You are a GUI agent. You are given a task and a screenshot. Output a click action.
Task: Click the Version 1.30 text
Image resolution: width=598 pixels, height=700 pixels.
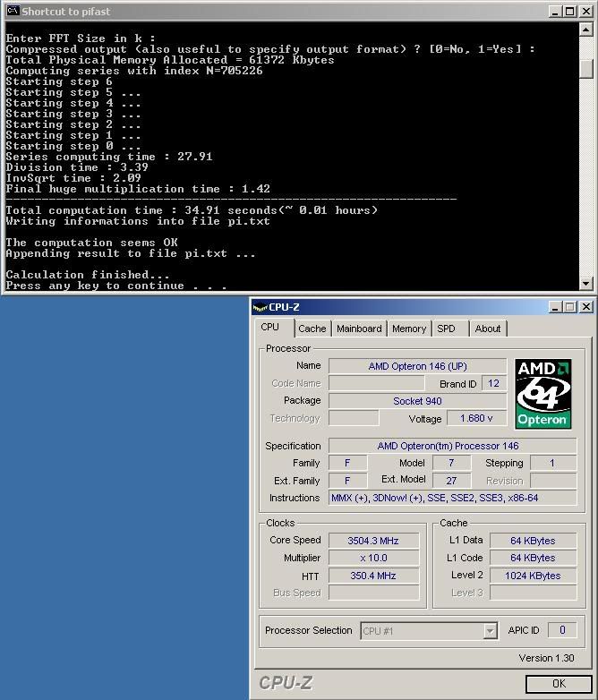click(546, 658)
